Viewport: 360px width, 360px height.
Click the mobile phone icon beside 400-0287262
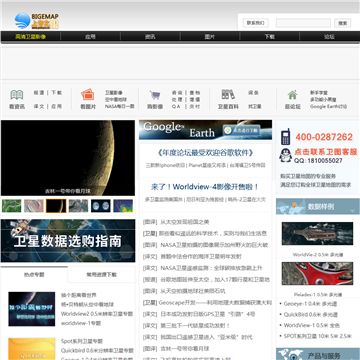(x=285, y=137)
